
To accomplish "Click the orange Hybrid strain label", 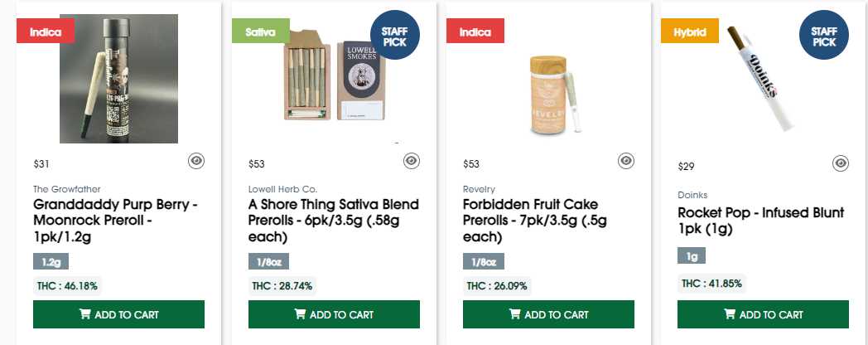I will coord(689,31).
